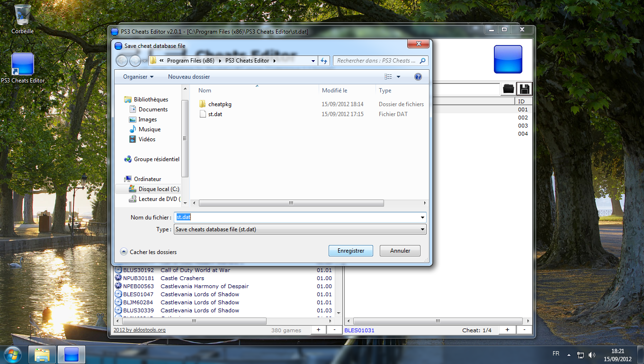644x364 pixels.
Task: Open Musique library
Action: (x=145, y=129)
